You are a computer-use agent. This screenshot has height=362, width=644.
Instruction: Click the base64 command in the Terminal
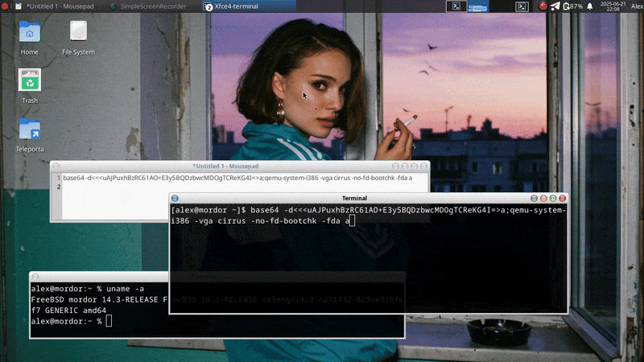pyautogui.click(x=369, y=216)
